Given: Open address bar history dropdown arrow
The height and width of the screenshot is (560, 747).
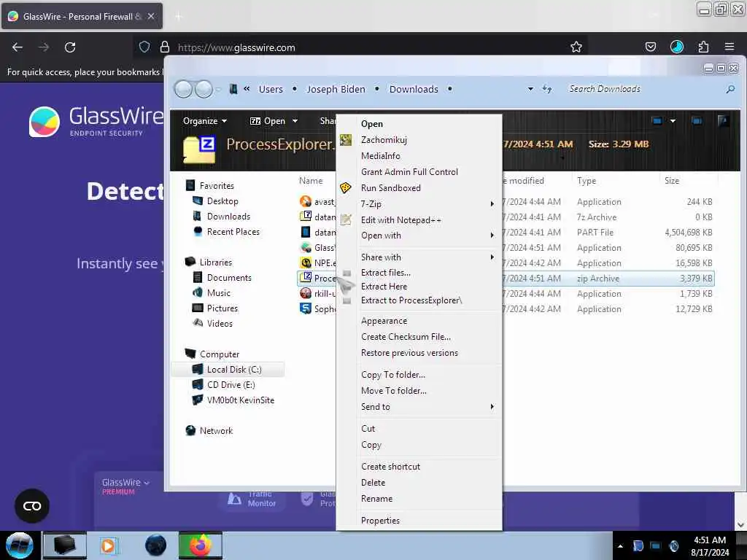Looking at the screenshot, I should click(x=530, y=89).
